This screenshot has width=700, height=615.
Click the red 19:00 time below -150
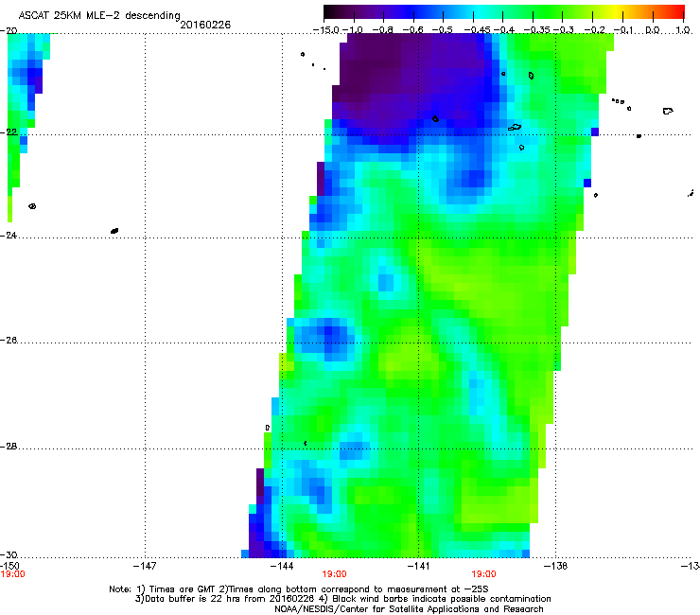[x=12, y=574]
